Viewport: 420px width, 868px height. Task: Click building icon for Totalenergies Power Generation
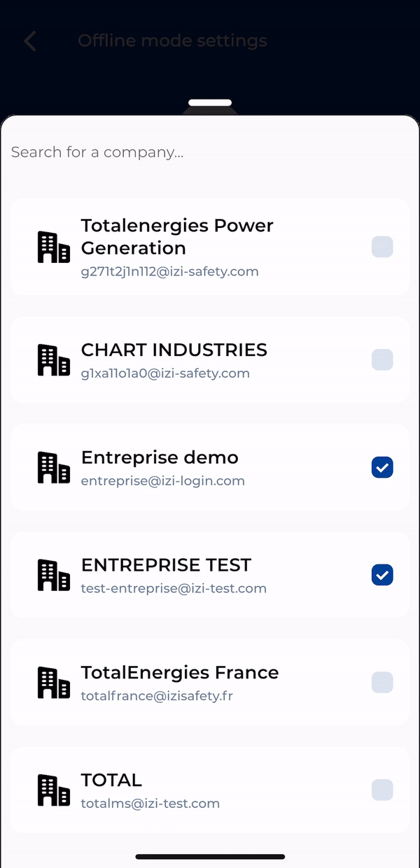point(53,248)
